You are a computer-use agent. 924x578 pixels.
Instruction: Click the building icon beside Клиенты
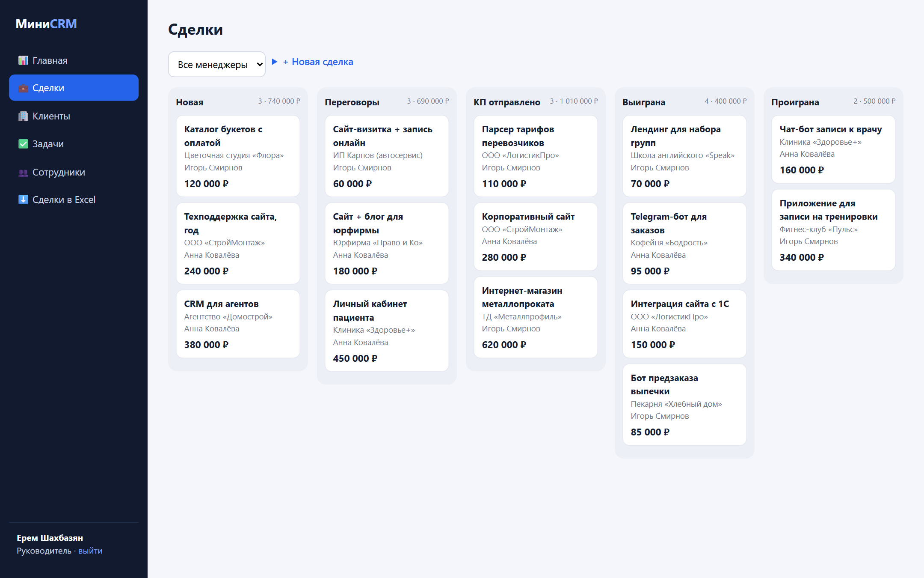pos(23,116)
